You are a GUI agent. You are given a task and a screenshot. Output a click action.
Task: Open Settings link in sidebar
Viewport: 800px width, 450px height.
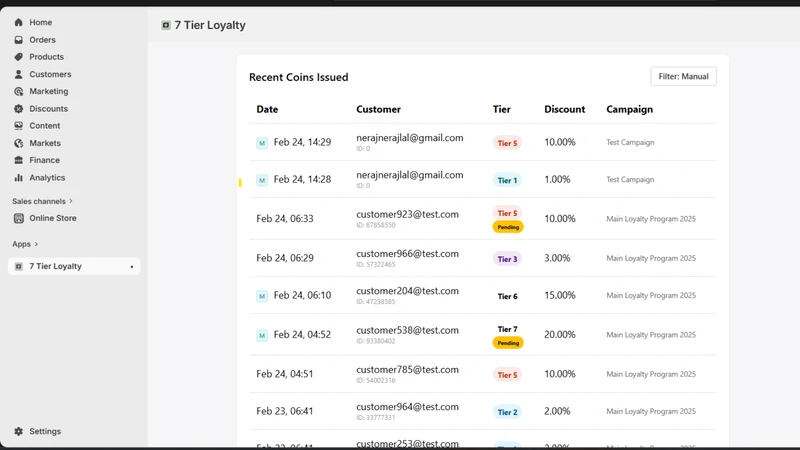[45, 431]
